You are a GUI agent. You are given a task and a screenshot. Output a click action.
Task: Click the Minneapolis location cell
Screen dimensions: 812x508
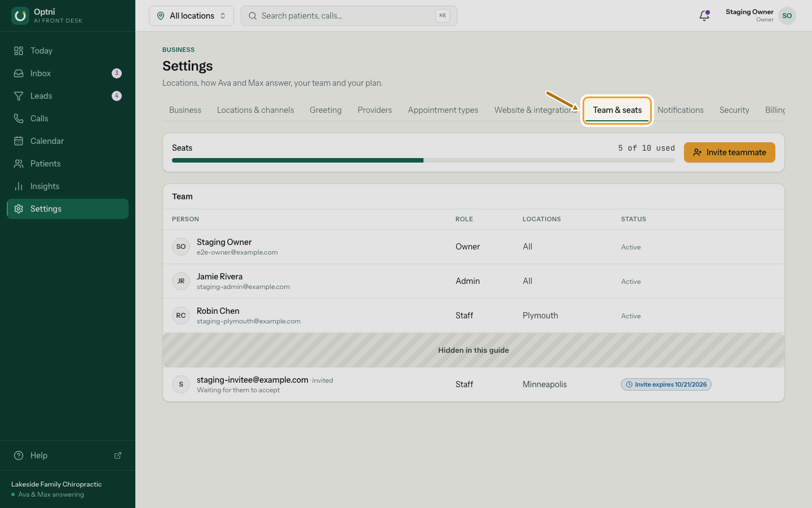pyautogui.click(x=545, y=384)
